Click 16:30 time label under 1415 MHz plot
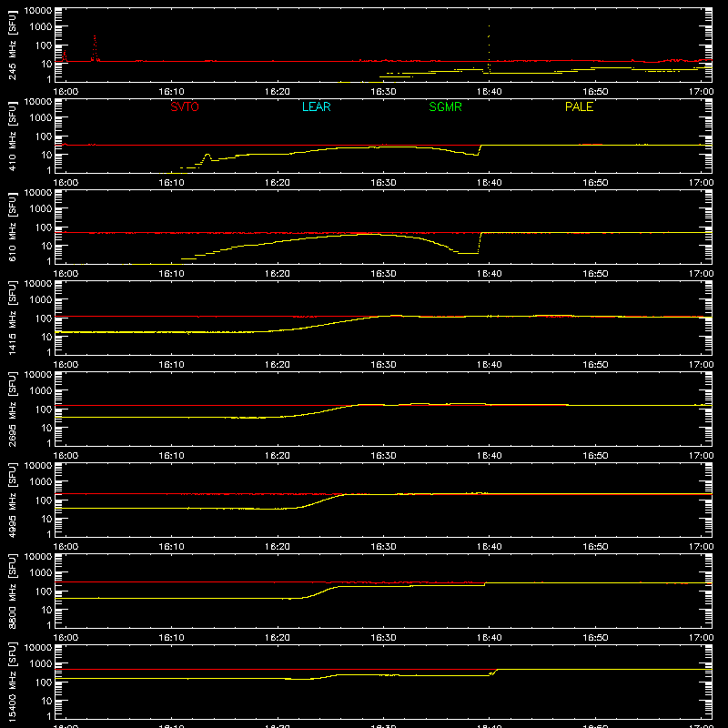Image resolution: width=728 pixels, height=728 pixels. click(383, 365)
